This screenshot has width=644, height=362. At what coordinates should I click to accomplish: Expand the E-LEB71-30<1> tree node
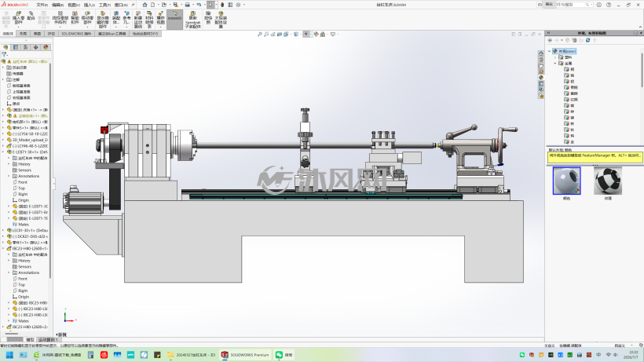[3, 152]
